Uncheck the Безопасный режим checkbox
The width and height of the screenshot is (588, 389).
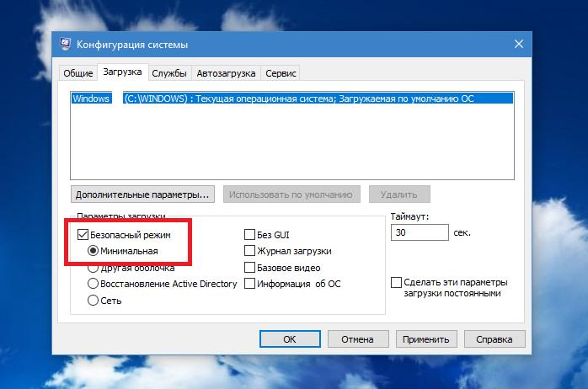click(83, 235)
